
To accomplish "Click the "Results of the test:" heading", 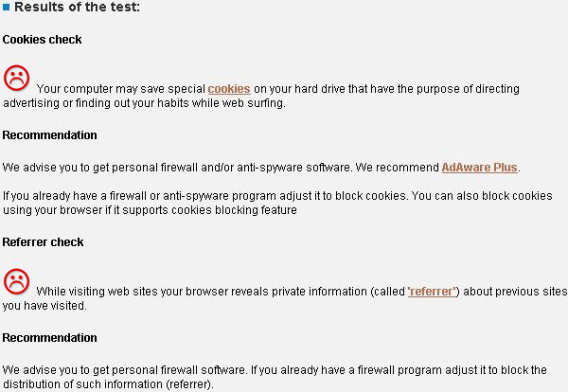I will [x=77, y=8].
